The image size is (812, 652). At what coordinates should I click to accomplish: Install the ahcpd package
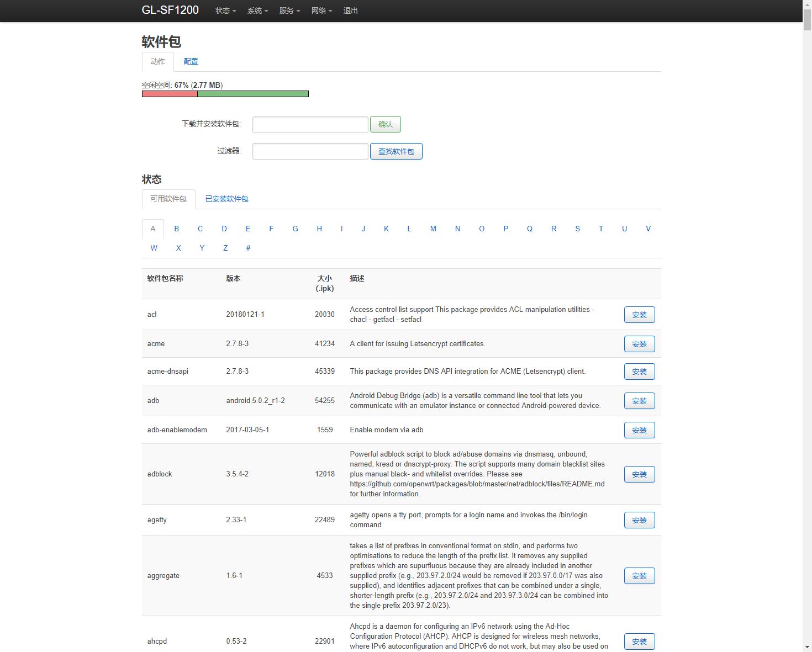point(640,642)
